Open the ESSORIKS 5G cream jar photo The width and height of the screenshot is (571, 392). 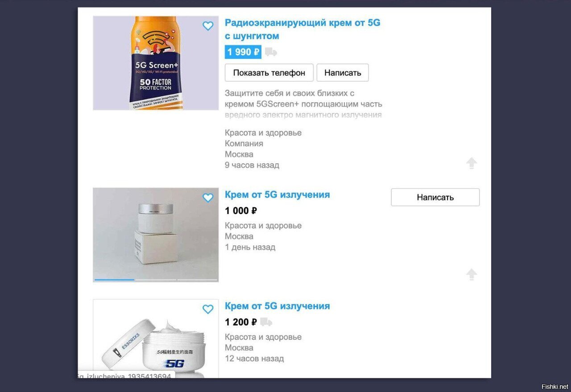click(x=156, y=338)
